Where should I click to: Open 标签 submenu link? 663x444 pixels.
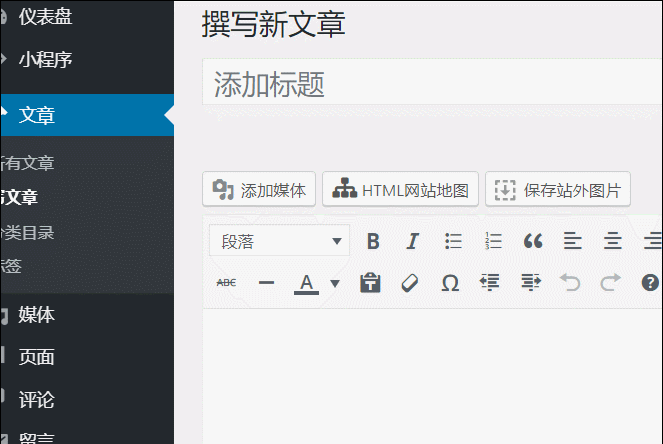11,266
